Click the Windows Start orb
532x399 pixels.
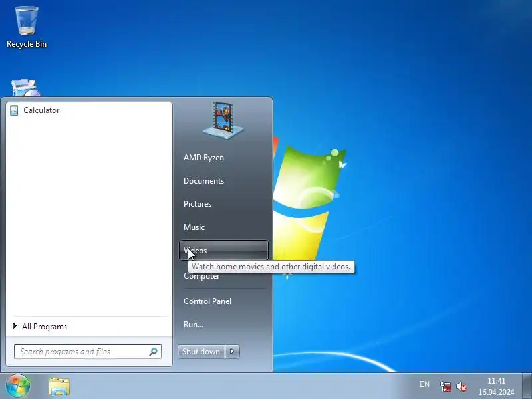point(18,386)
